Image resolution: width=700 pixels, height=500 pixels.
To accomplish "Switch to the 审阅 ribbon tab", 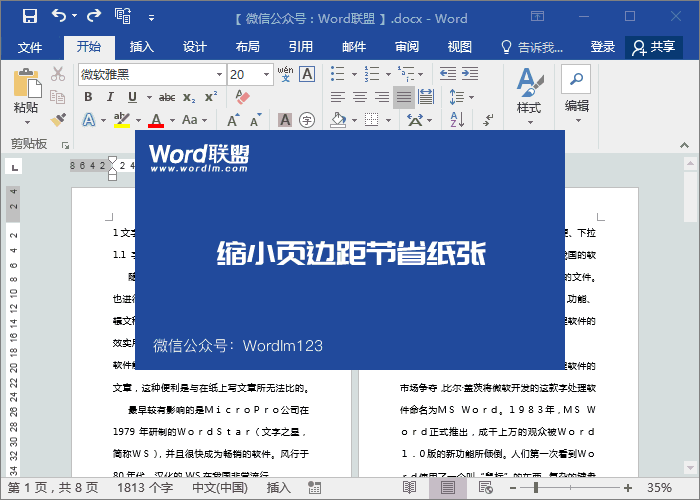I will coord(407,46).
